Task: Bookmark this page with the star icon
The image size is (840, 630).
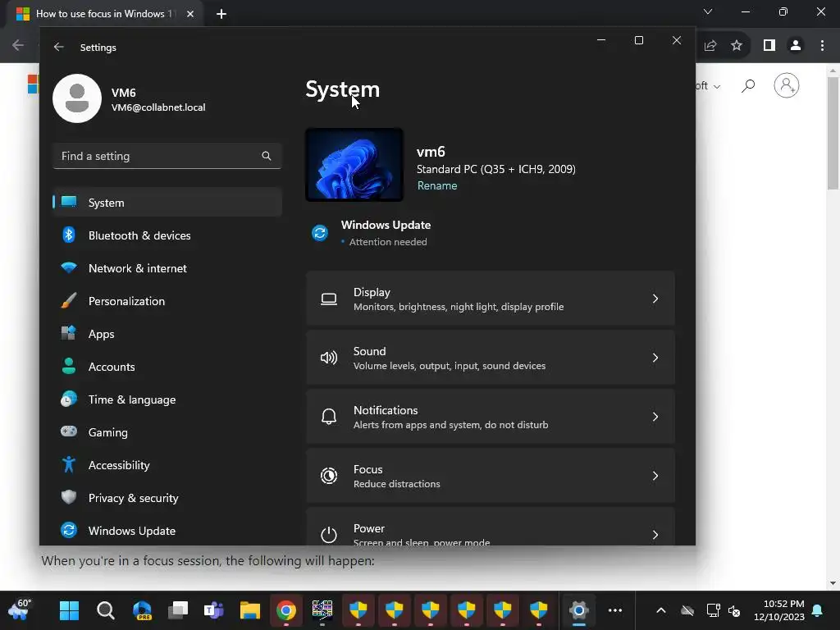Action: click(737, 46)
